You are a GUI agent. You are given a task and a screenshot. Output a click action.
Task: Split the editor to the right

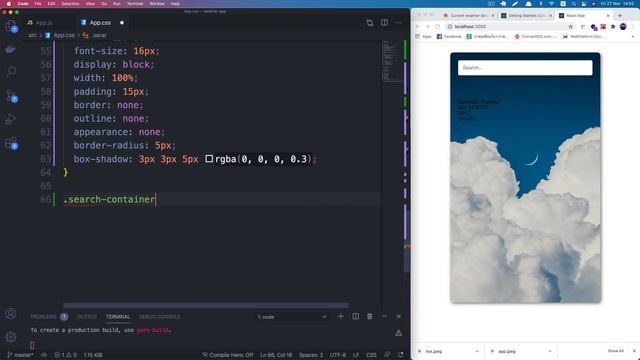click(384, 22)
